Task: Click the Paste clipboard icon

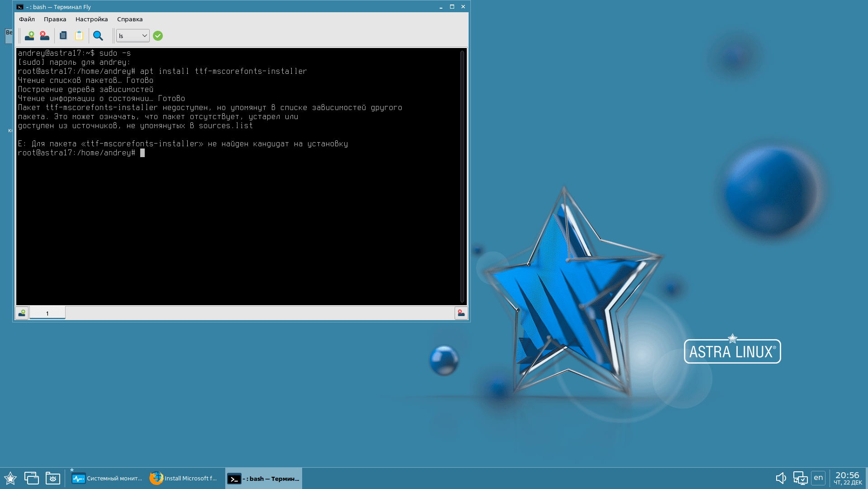Action: [x=79, y=36]
